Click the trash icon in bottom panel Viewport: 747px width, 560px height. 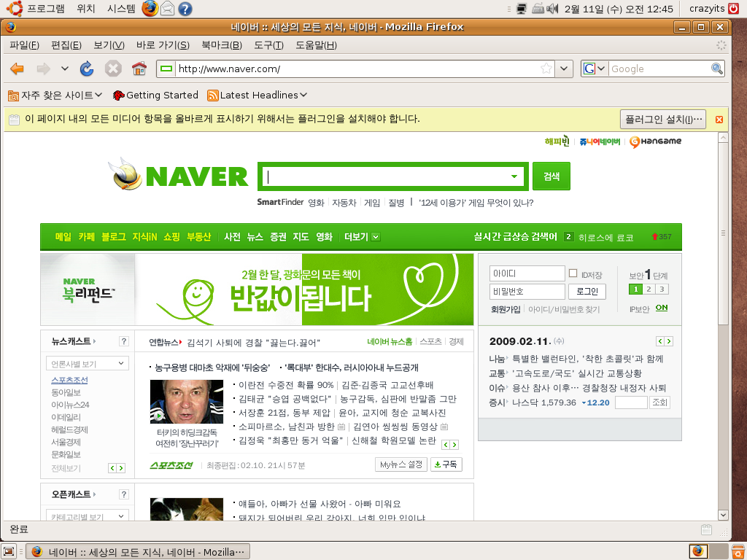click(x=738, y=551)
